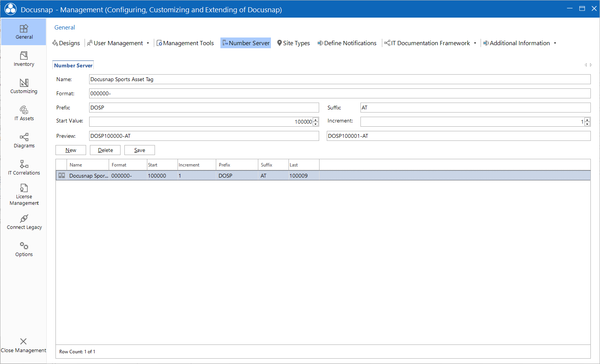Sort by the Start column header
The height and width of the screenshot is (364, 600).
coord(163,165)
